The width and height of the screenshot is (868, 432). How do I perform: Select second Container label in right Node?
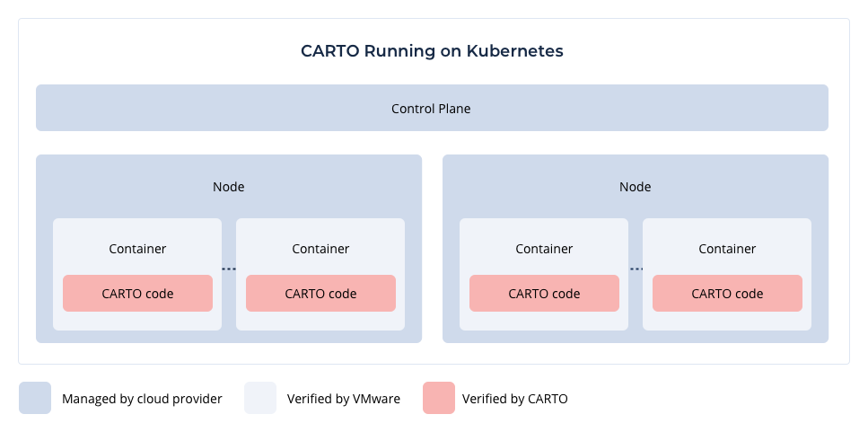point(727,249)
